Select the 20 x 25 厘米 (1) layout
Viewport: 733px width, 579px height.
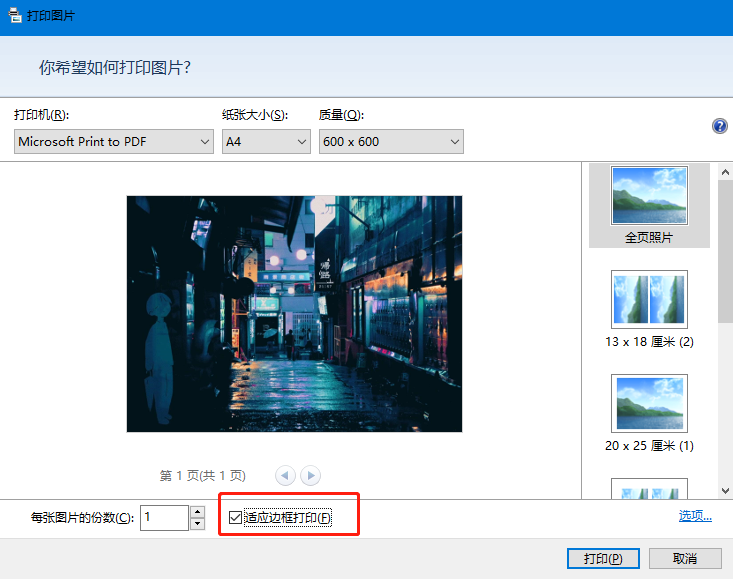coord(649,414)
